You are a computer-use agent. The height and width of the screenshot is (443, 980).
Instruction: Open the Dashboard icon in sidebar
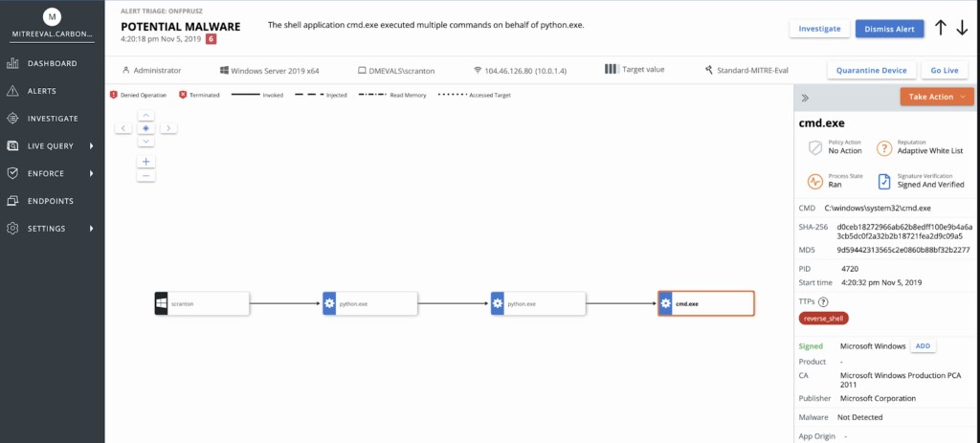[12, 64]
